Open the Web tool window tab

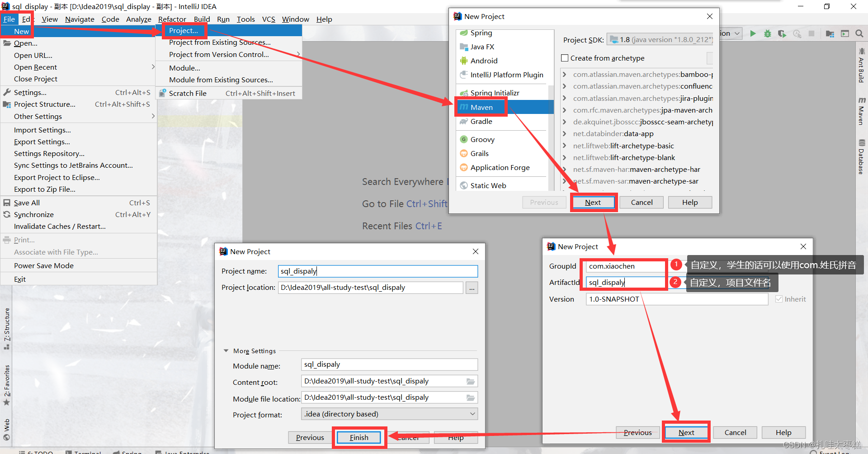click(7, 430)
